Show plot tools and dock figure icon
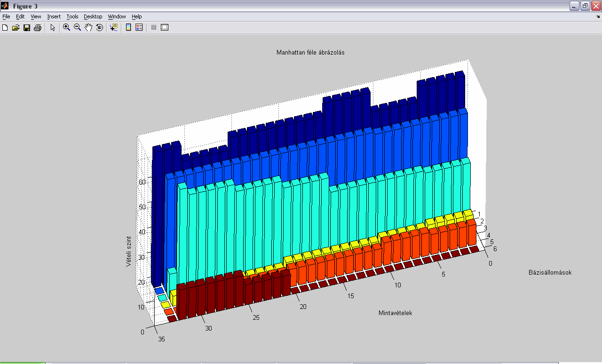The height and width of the screenshot is (364, 602). [x=165, y=28]
